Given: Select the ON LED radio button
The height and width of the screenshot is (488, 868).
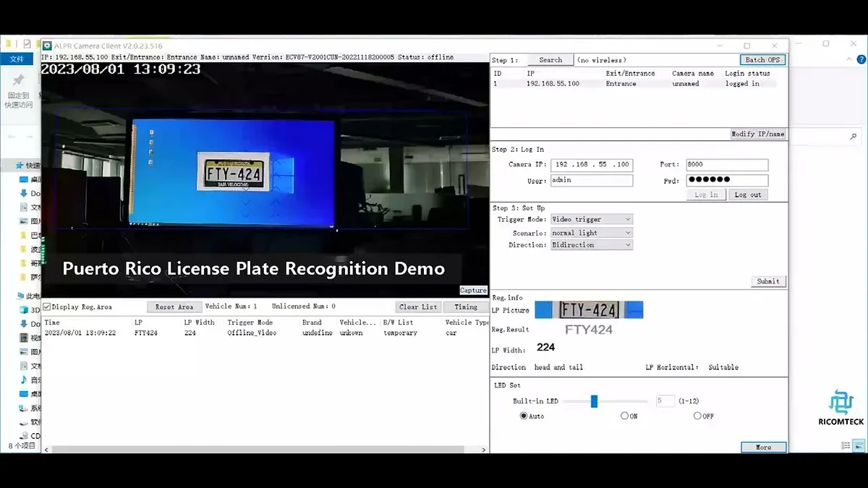Looking at the screenshot, I should (624, 416).
